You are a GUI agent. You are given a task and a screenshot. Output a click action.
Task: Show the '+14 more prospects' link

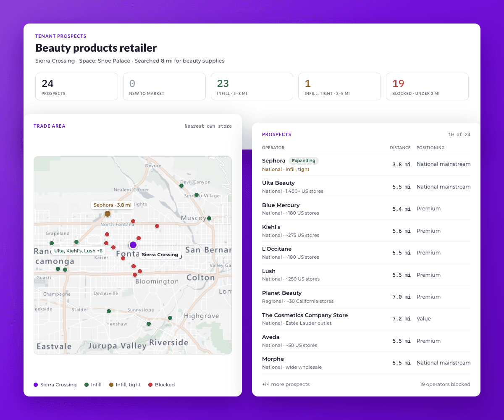286,384
